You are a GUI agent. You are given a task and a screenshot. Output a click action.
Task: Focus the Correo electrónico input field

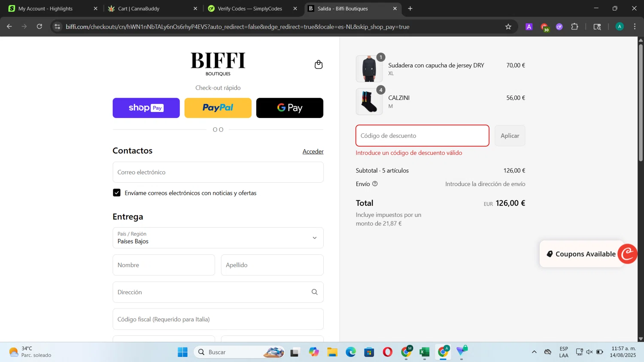pyautogui.click(x=218, y=172)
